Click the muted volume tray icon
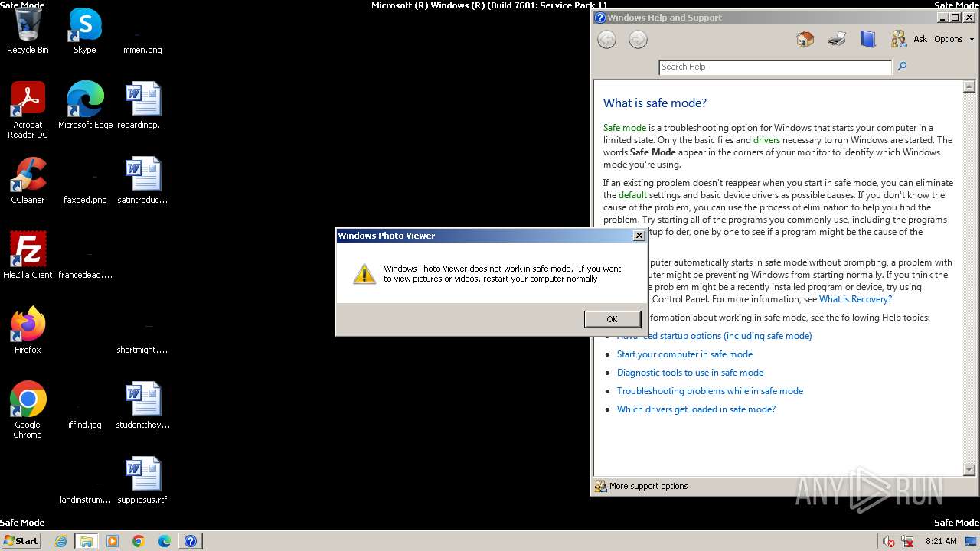 889,541
